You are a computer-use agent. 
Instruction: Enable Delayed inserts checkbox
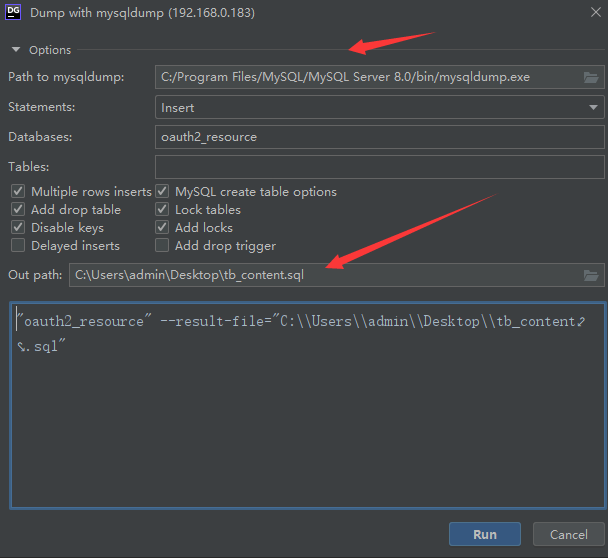coord(18,245)
